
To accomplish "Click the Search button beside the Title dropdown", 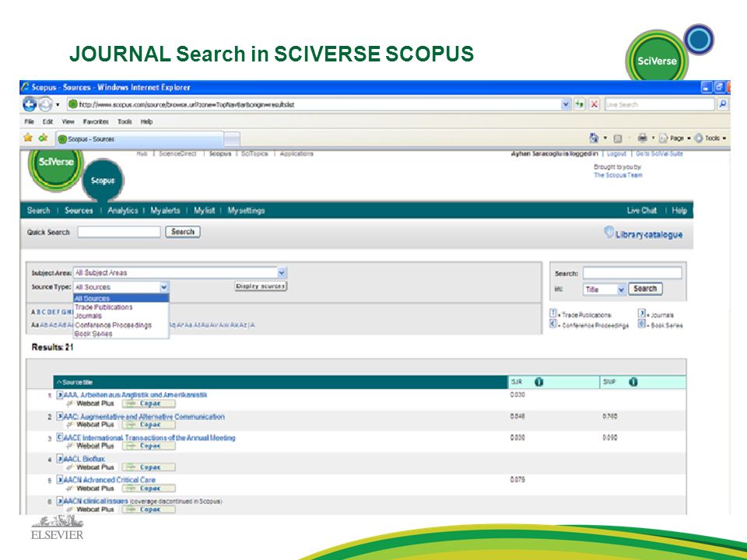I will pos(645,289).
